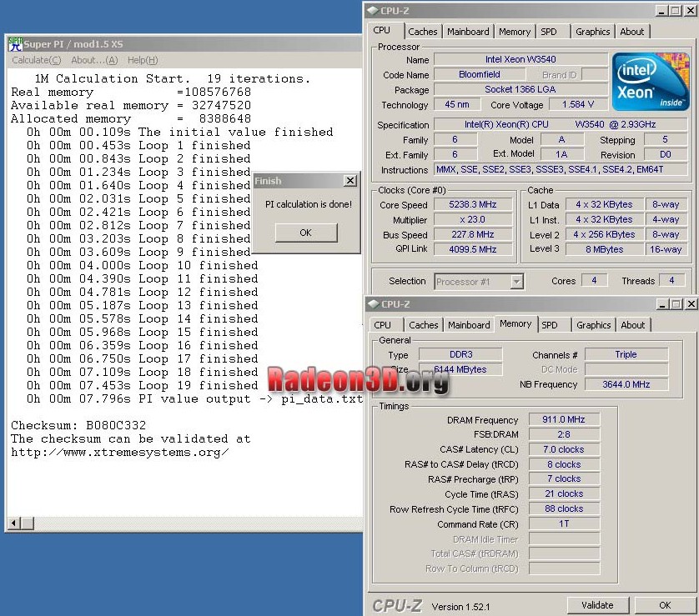
Task: Click the Core Voltage value 1.584 V
Action: coord(578,104)
